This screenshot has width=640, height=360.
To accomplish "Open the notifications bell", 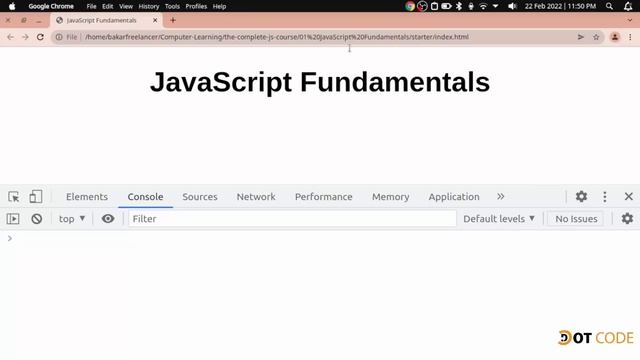I will [628, 6].
